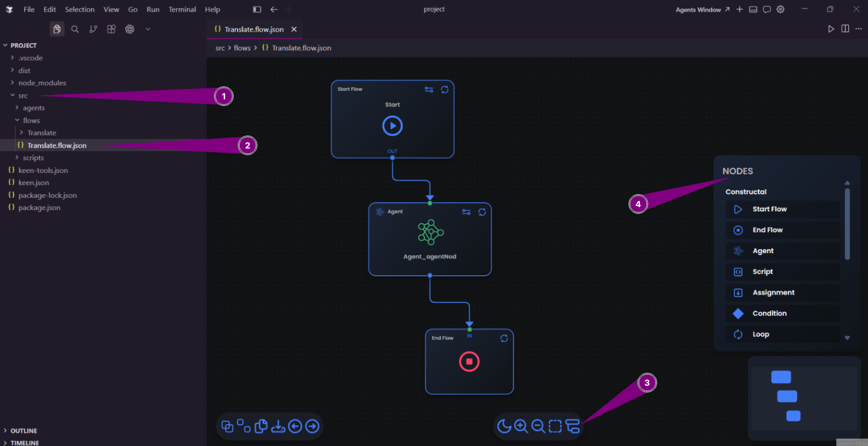Open the Help menu

(212, 10)
